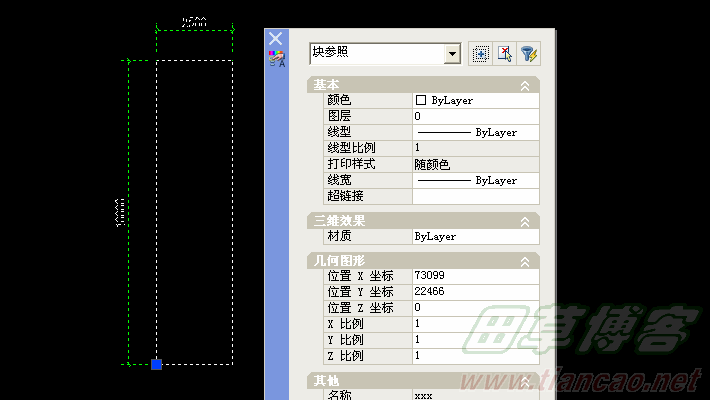Click the horizontal dimension text at top
Image resolution: width=710 pixels, height=400 pixels.
(194, 22)
